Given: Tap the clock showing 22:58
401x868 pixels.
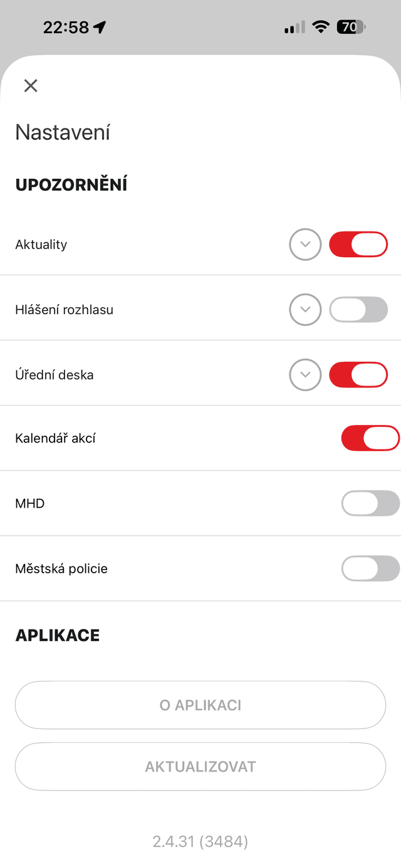Looking at the screenshot, I should 66,27.
